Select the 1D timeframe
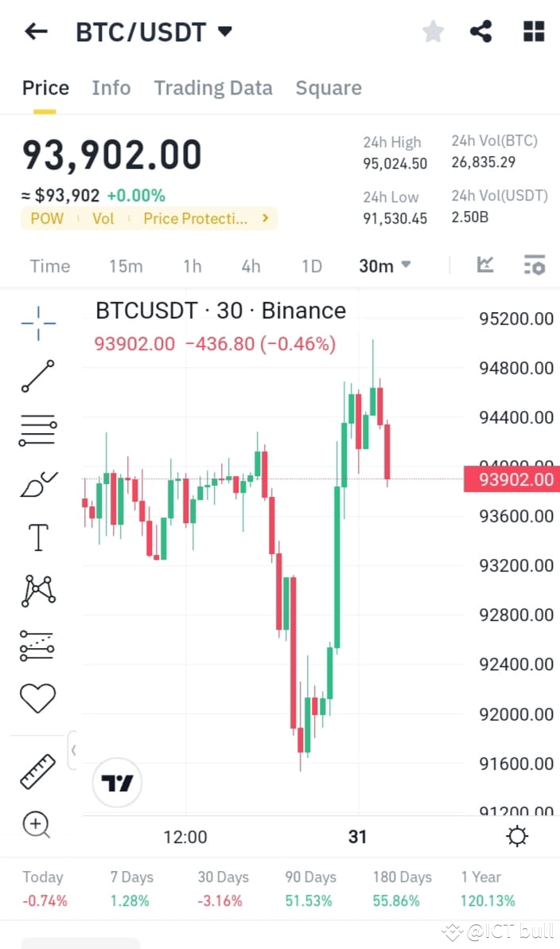Viewport: 560px width, 949px height. pos(311,266)
